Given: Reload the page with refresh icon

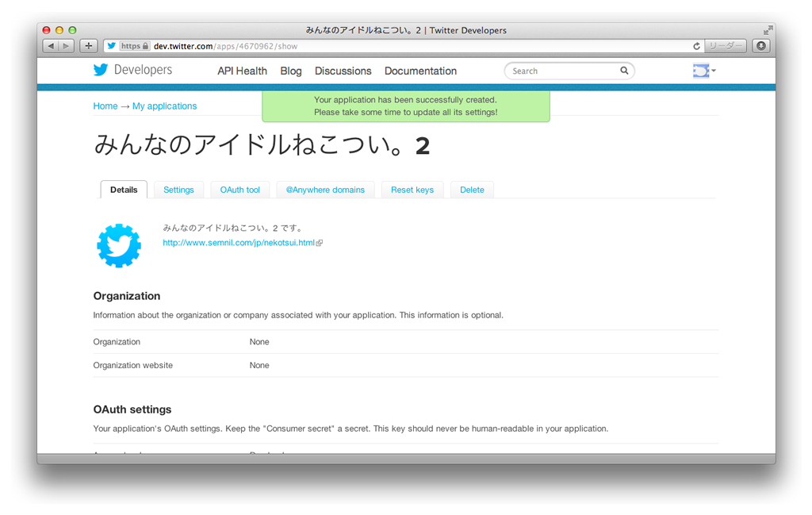Looking at the screenshot, I should (696, 46).
